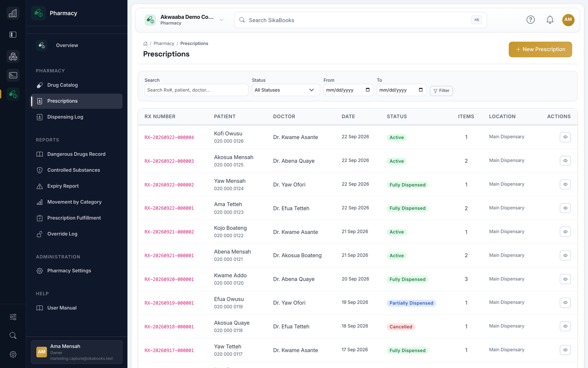Screen dimensions: 588x368
Task: Open the All Statuses dropdown
Action: tap(286, 90)
